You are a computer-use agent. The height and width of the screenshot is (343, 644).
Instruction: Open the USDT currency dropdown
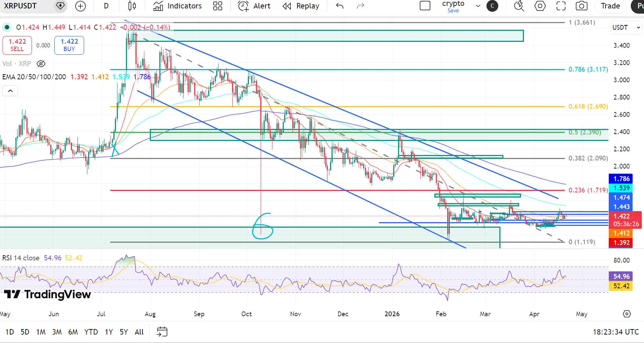pos(627,28)
